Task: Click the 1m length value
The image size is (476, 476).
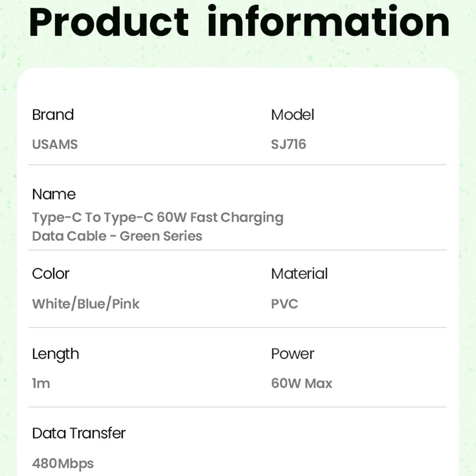Action: [41, 383]
